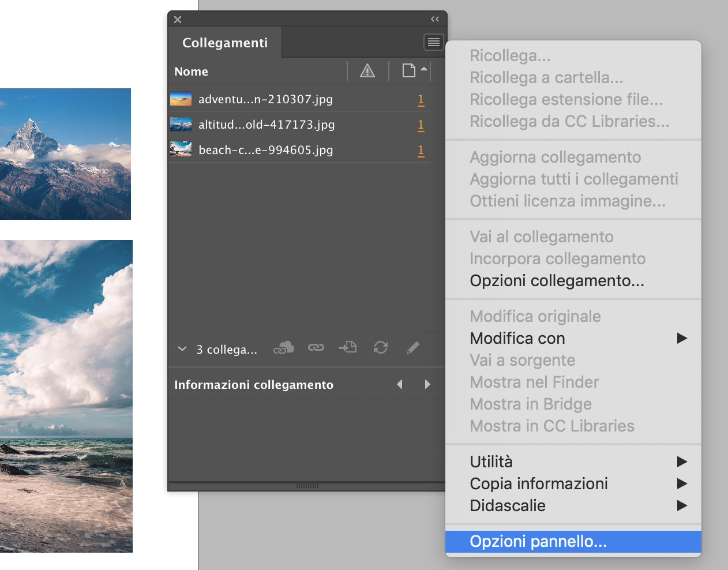The height and width of the screenshot is (570, 728).
Task: Choose Copia informazioni menu item
Action: tap(573, 483)
